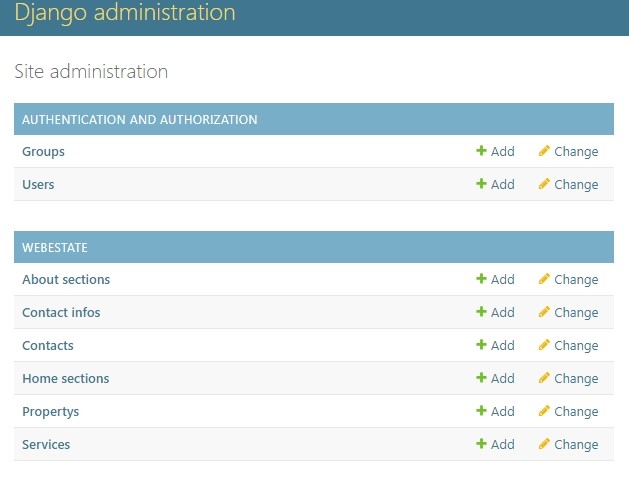Open the Home sections link
The image size is (629, 499).
coord(65,378)
